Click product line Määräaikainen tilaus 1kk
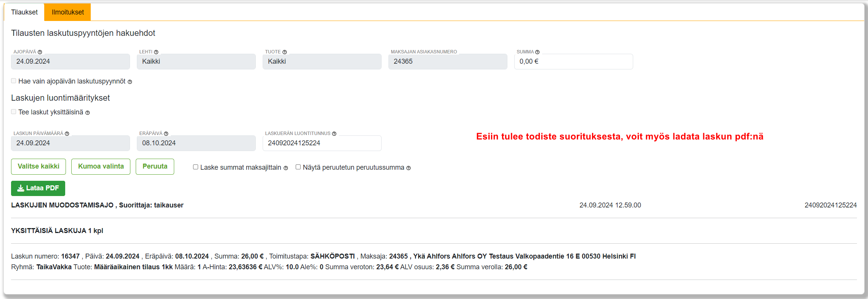 (x=269, y=267)
